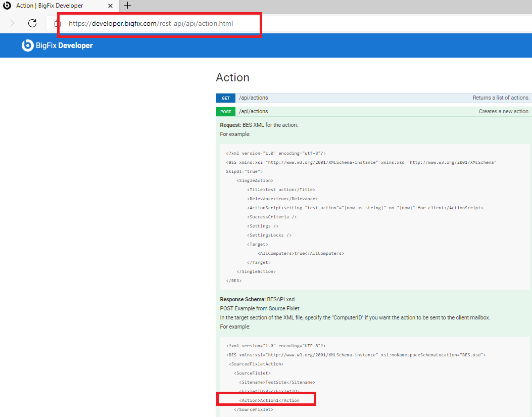Click the Returns a list of actions link
The width and height of the screenshot is (532, 417).
click(501, 98)
